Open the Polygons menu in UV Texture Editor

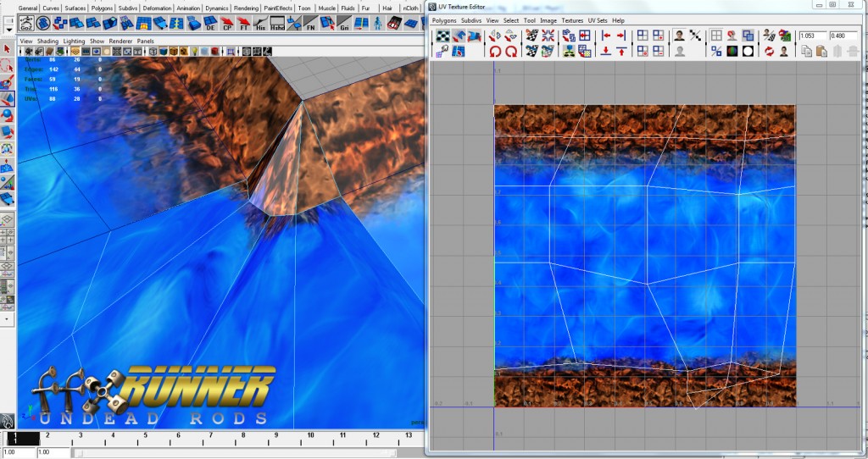click(444, 20)
